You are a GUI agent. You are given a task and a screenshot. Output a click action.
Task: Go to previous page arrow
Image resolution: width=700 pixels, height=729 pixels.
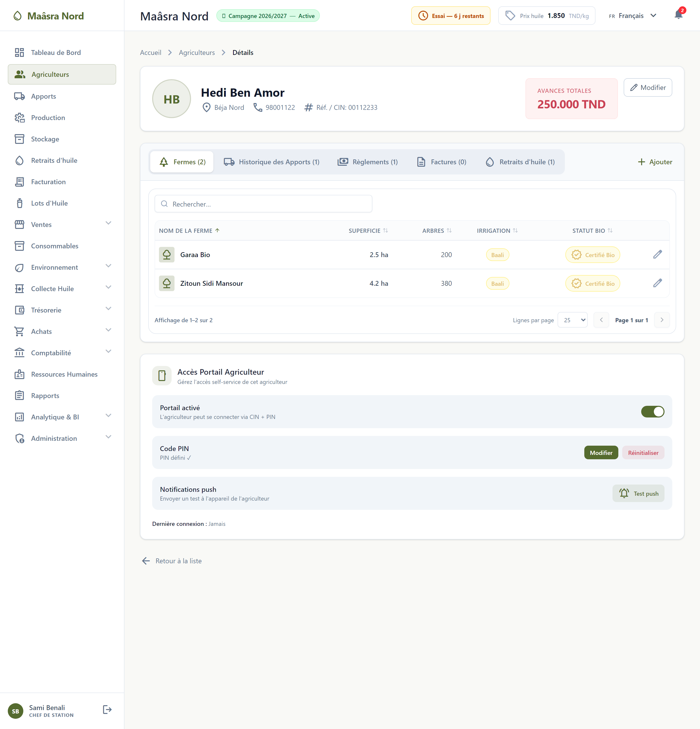tap(601, 320)
